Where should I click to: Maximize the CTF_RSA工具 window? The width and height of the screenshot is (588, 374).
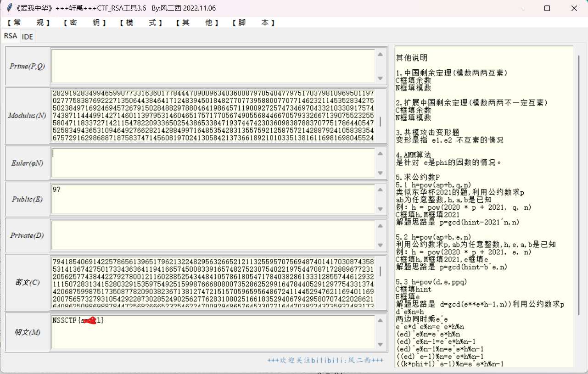[547, 8]
